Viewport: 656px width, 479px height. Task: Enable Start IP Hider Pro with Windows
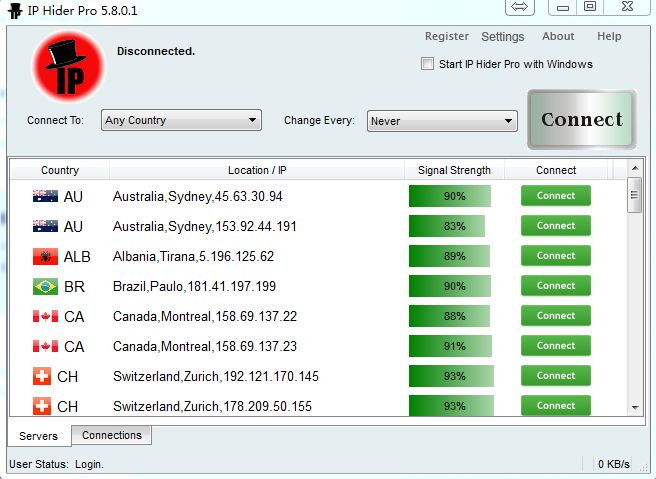pos(428,64)
